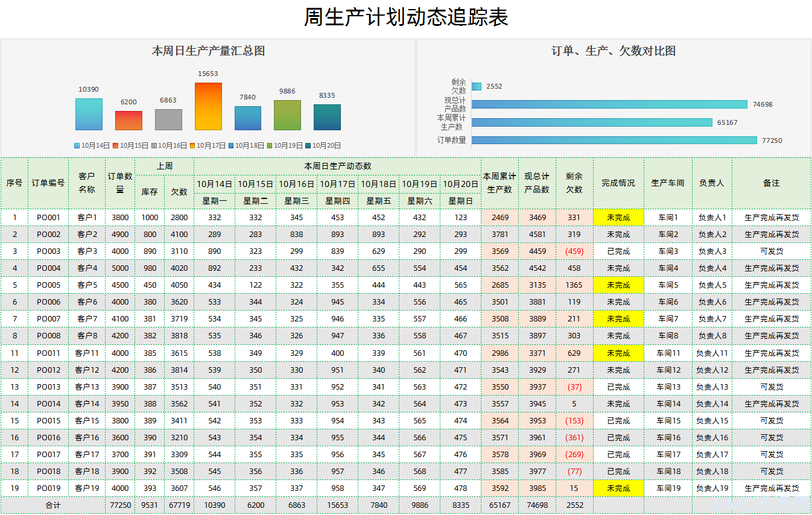This screenshot has width=812, height=515.
Task: Click the 67719 total shortage cell
Action: coord(179,505)
